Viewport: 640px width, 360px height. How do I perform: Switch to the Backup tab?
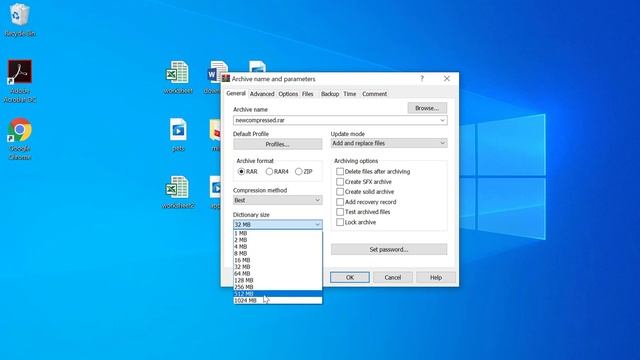pyautogui.click(x=330, y=94)
